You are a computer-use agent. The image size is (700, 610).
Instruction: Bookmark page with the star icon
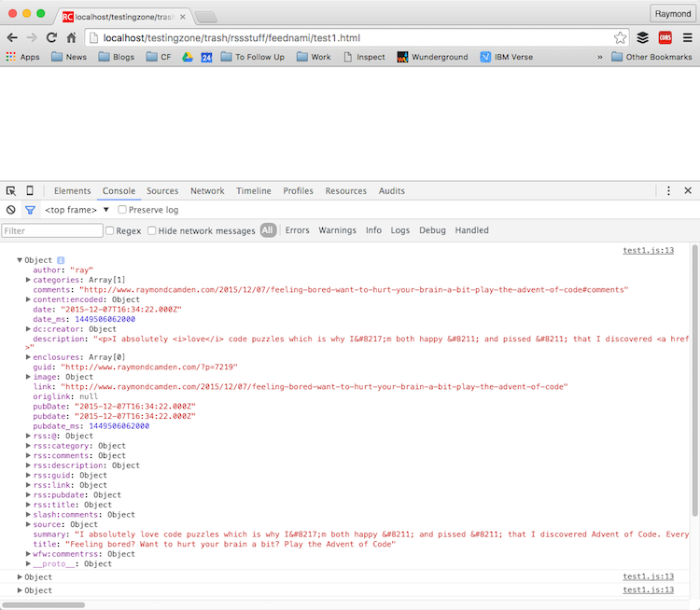click(x=620, y=38)
